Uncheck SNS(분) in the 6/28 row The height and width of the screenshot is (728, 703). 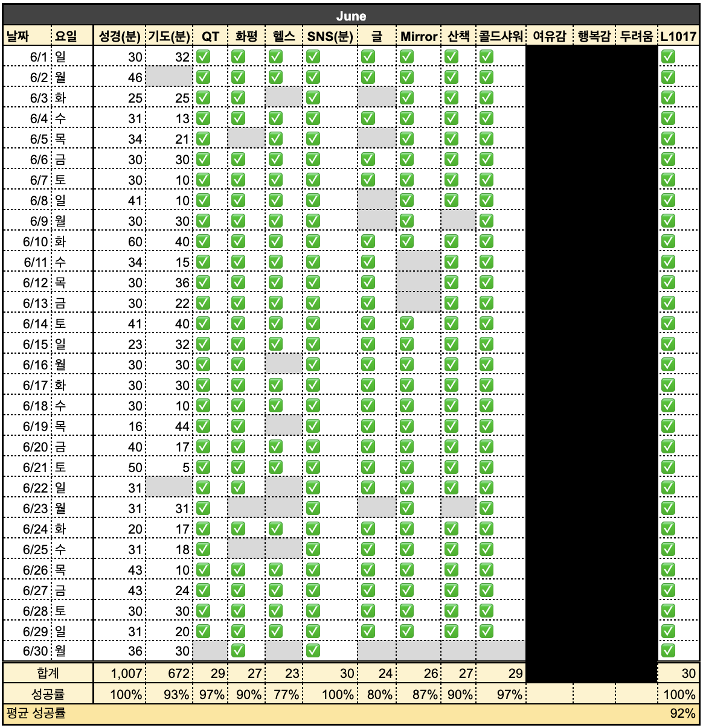point(313,611)
